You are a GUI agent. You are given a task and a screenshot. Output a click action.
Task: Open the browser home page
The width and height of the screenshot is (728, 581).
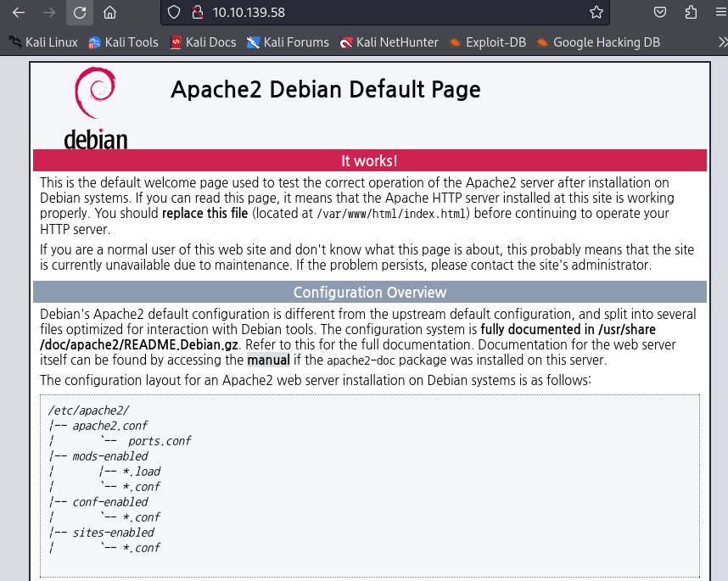pyautogui.click(x=110, y=13)
